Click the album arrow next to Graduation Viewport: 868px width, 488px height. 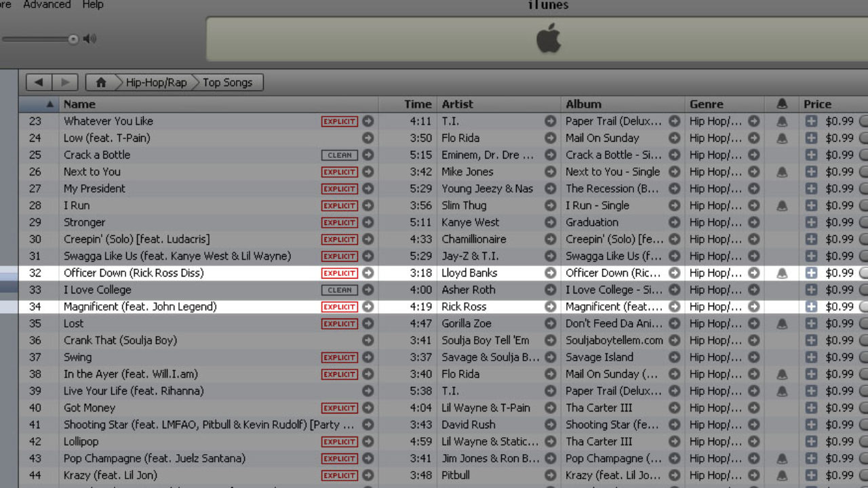click(x=674, y=222)
